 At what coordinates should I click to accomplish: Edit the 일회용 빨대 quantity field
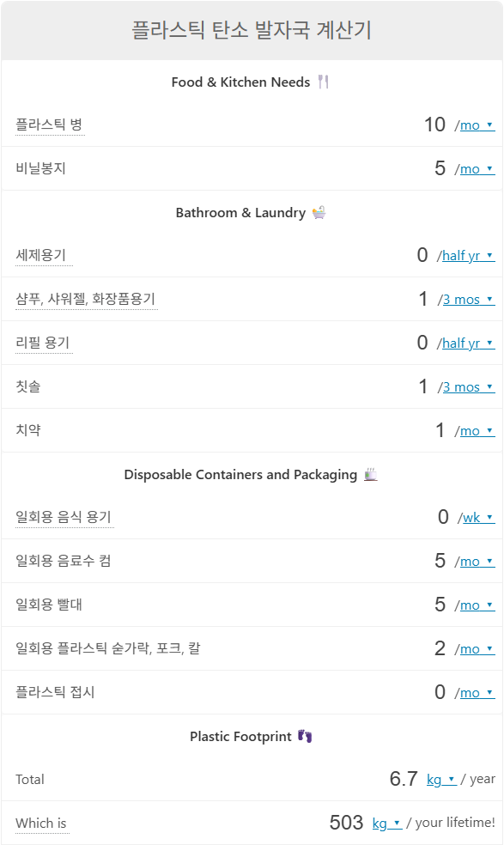(x=440, y=605)
